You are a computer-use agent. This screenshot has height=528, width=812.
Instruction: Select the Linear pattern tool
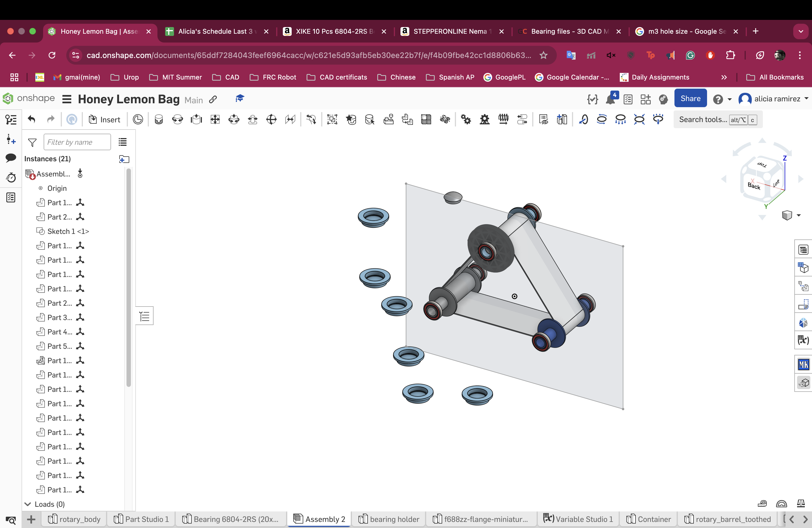pyautogui.click(x=426, y=119)
